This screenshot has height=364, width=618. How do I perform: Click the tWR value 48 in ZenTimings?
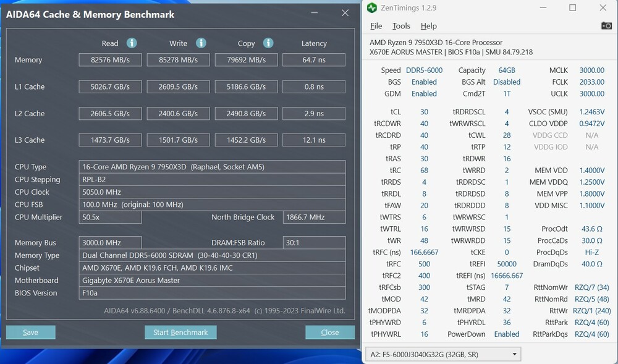coord(424,240)
